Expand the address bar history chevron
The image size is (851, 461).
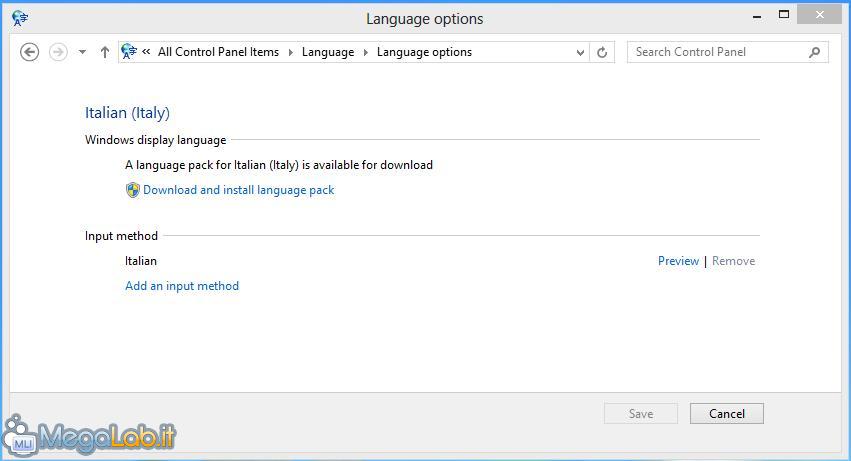click(x=580, y=53)
